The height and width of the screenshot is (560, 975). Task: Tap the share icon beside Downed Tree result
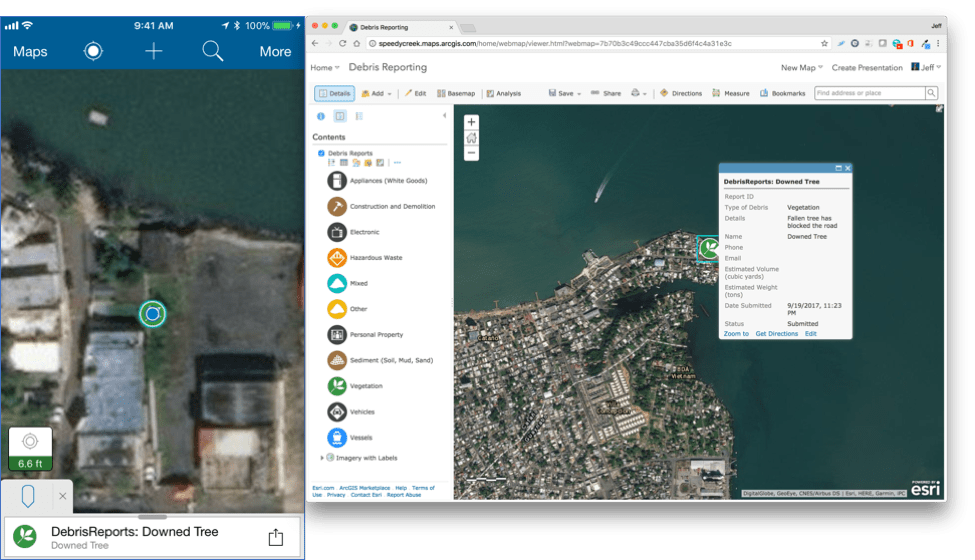(276, 538)
